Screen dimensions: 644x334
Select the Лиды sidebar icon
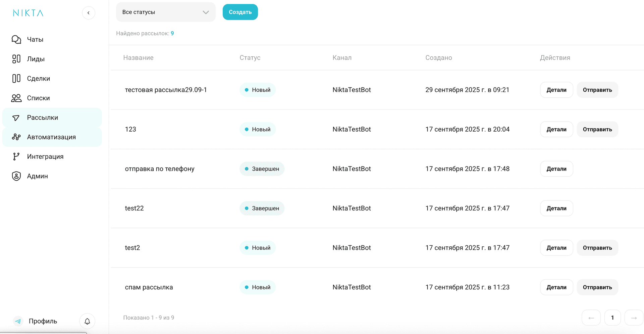pyautogui.click(x=16, y=59)
